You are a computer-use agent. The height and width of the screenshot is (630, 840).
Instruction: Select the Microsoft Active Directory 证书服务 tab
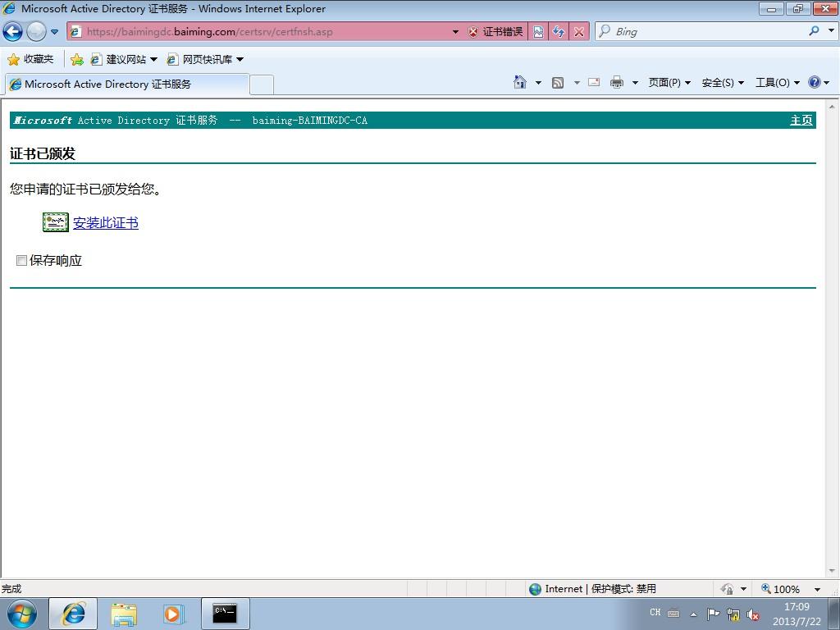(x=127, y=84)
